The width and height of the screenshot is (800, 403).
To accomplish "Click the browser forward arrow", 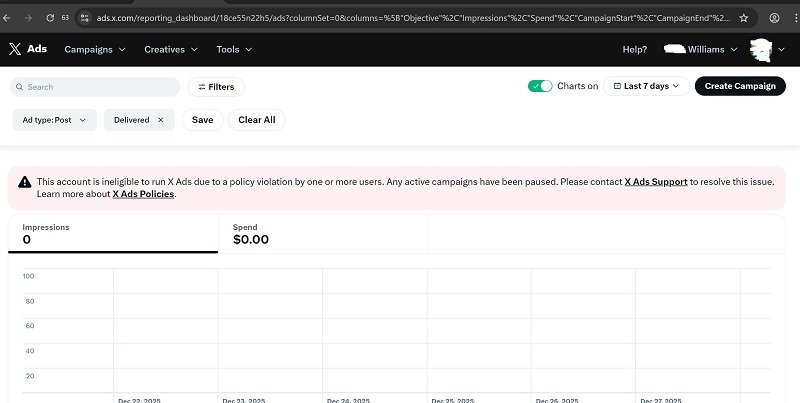I will [28, 18].
